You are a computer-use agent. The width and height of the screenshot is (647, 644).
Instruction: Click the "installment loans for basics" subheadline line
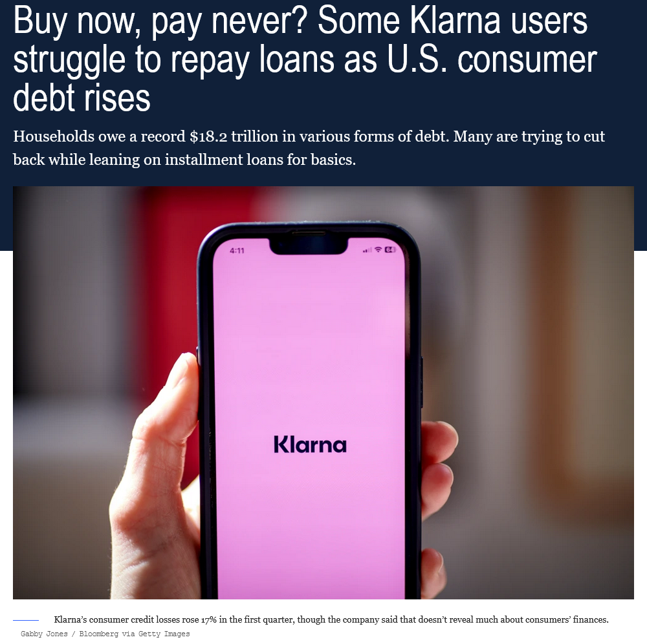(184, 160)
